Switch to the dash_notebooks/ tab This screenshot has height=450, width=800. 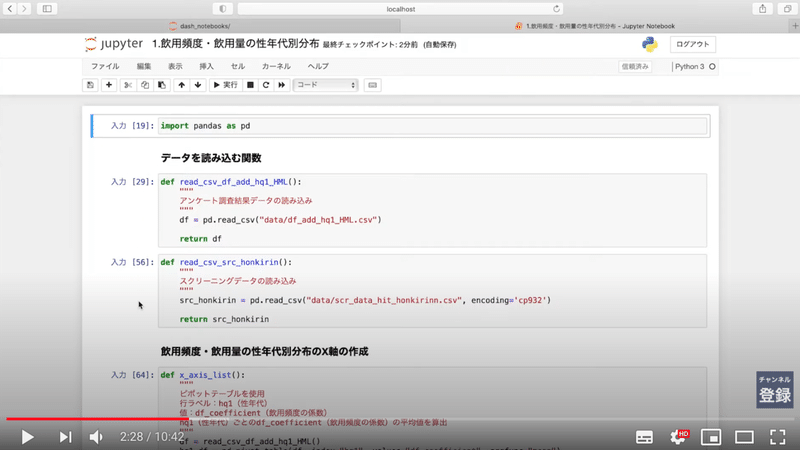point(200,26)
